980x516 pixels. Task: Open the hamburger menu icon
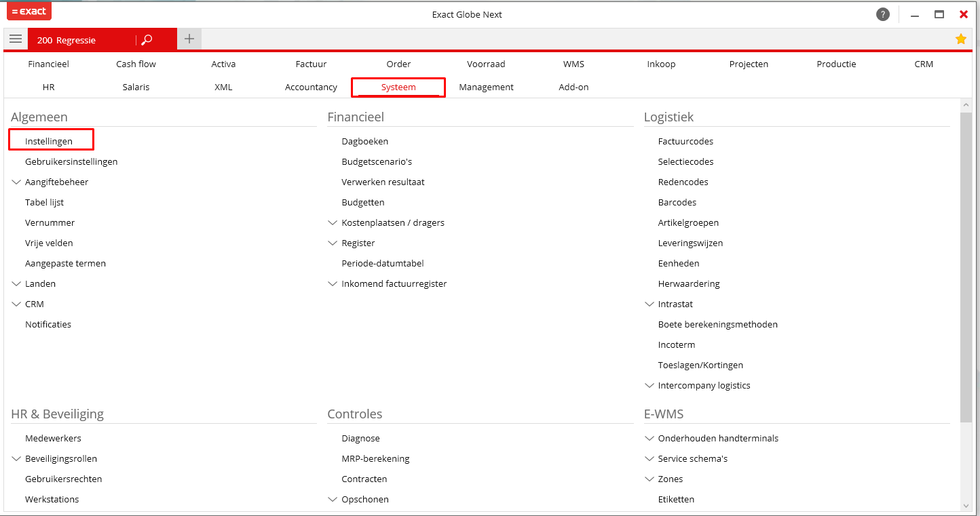pos(16,39)
